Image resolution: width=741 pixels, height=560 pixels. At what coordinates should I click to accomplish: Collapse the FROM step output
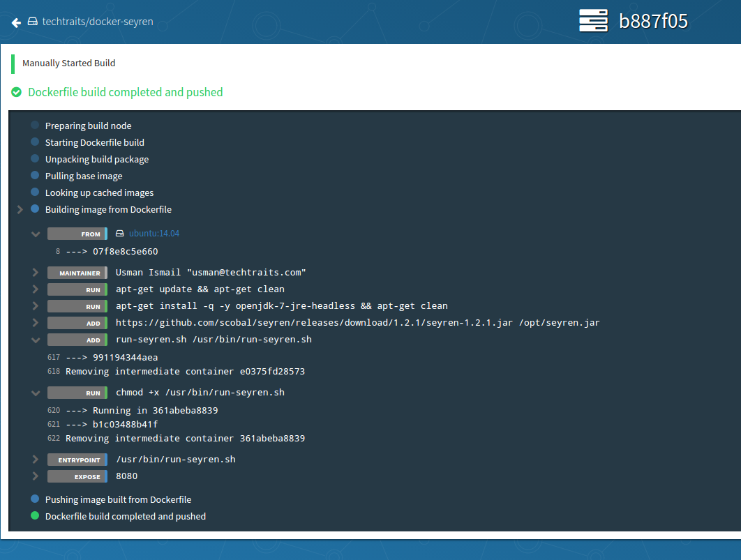point(35,234)
